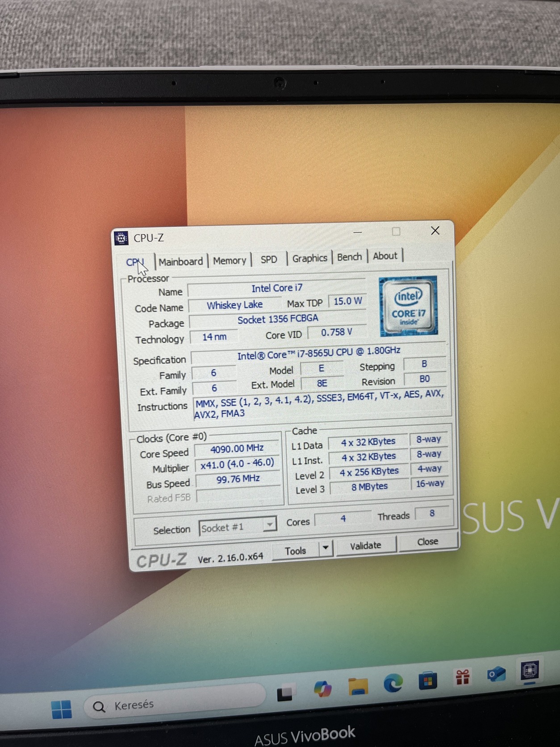Image resolution: width=560 pixels, height=747 pixels.
Task: Click the Instructions list text
Action: click(x=319, y=404)
